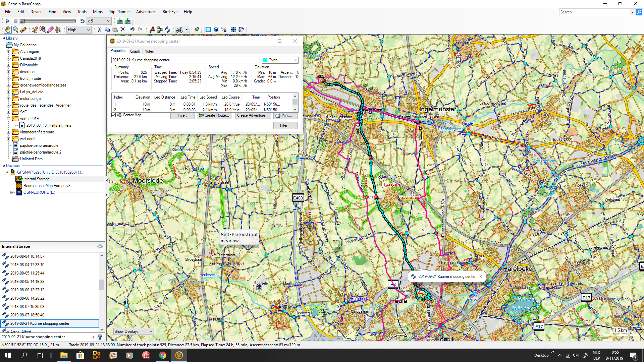Screen dimensions: 644x362
Task: Click the Undo arrow icon
Action: tap(132, 29)
